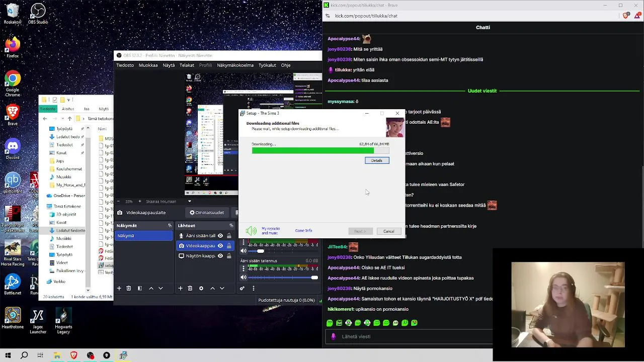Image resolution: width=644 pixels, height=362 pixels.
Task: Open the qBittorrent desktop shortcut
Action: 13,183
